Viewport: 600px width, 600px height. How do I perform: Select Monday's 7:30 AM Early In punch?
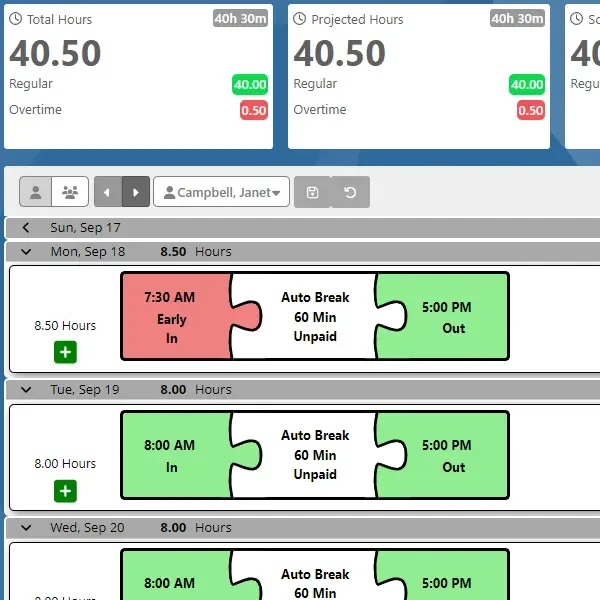click(172, 317)
